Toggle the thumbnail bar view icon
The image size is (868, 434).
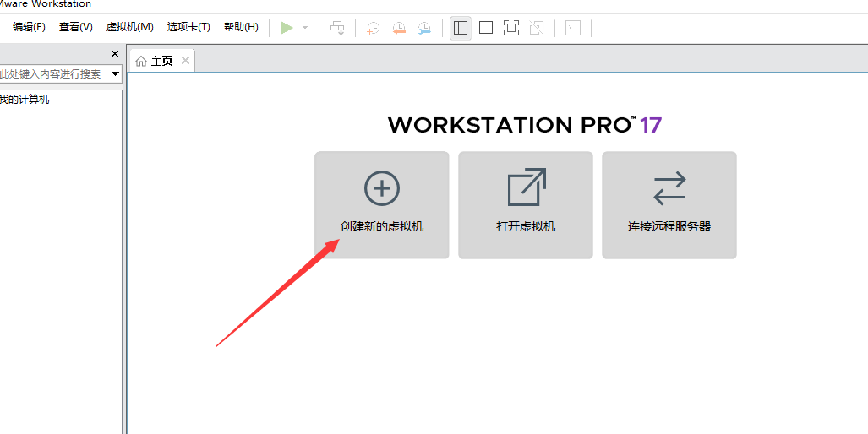pyautogui.click(x=485, y=28)
